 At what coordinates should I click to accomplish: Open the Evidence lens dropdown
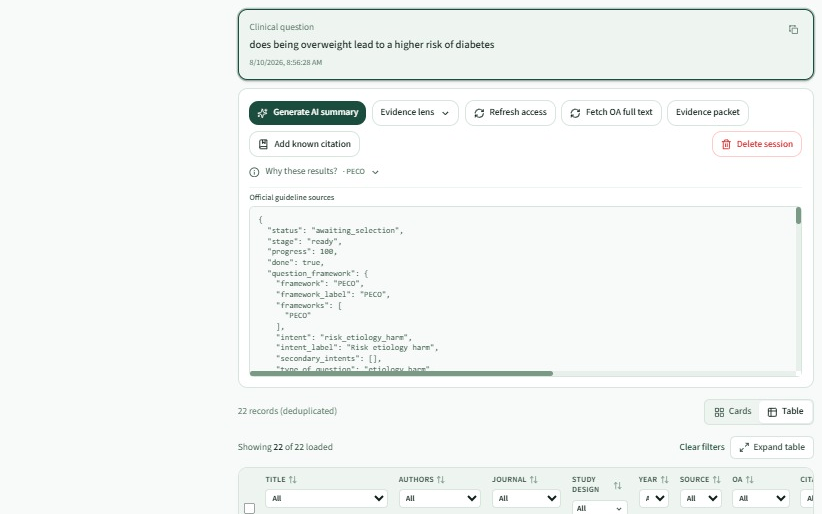pos(415,113)
